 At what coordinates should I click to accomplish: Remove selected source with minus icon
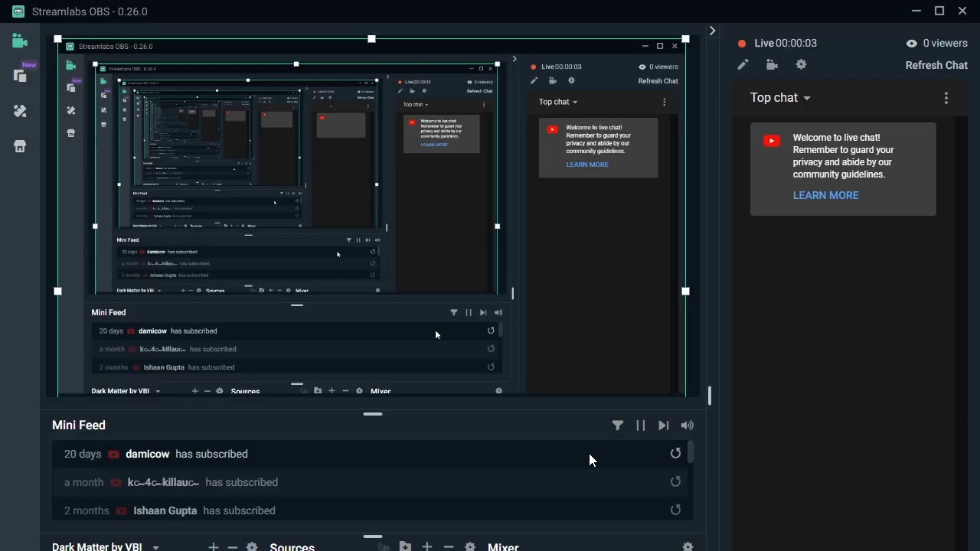coord(449,546)
